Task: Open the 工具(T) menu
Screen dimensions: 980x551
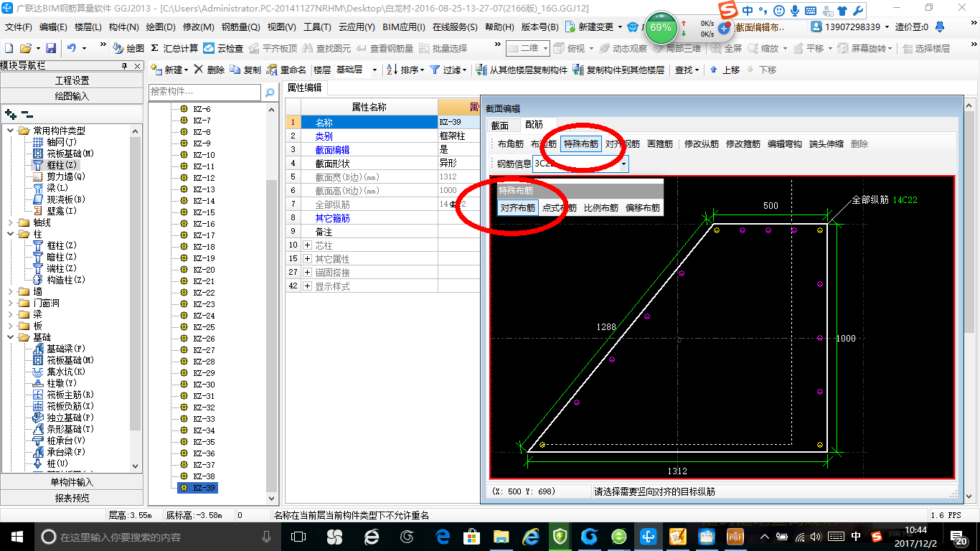Action: (x=317, y=27)
